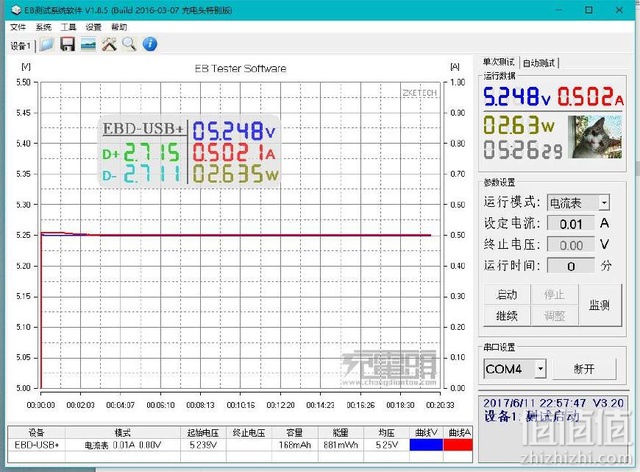
Task: Click the 881mWh energy cell
Action: click(341, 445)
